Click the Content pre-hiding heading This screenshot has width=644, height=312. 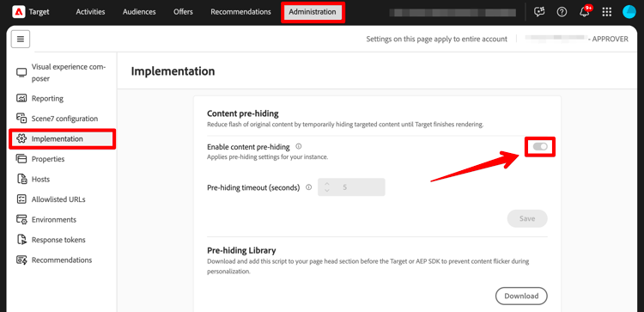click(243, 113)
